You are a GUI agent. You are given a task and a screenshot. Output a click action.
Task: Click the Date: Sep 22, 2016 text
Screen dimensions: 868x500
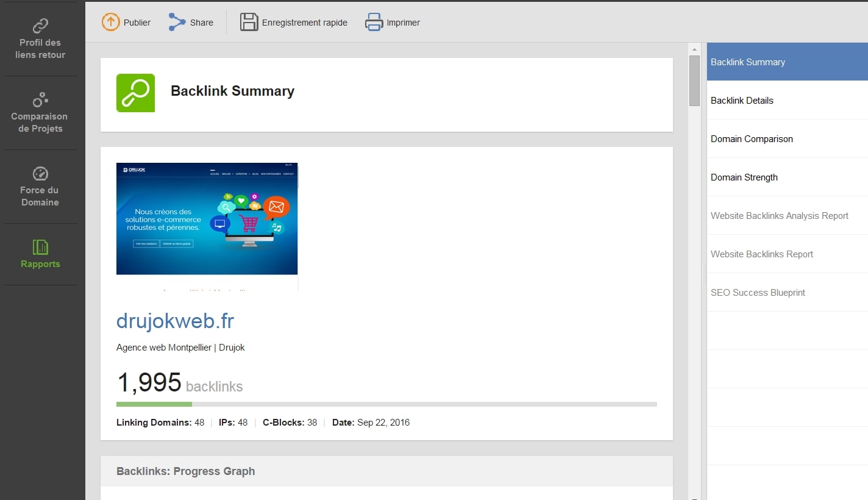[x=371, y=422]
